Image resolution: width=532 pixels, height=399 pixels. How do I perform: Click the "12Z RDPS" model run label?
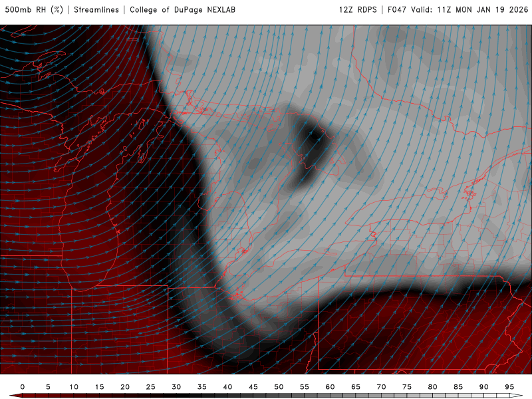pos(358,9)
